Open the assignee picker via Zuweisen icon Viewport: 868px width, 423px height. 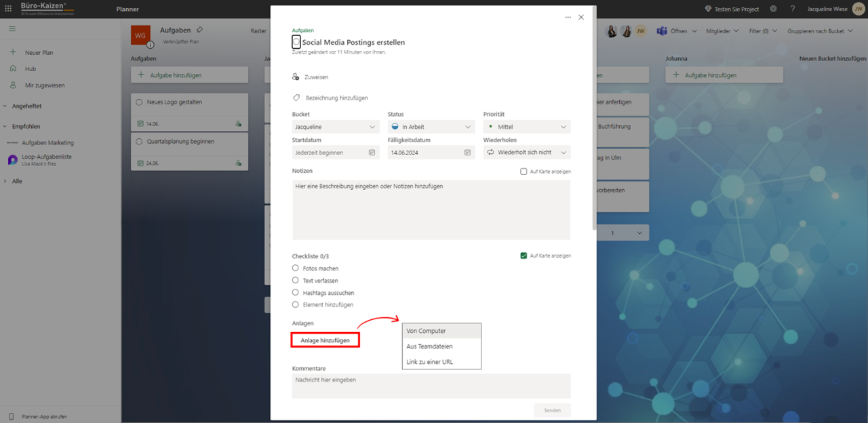point(296,77)
